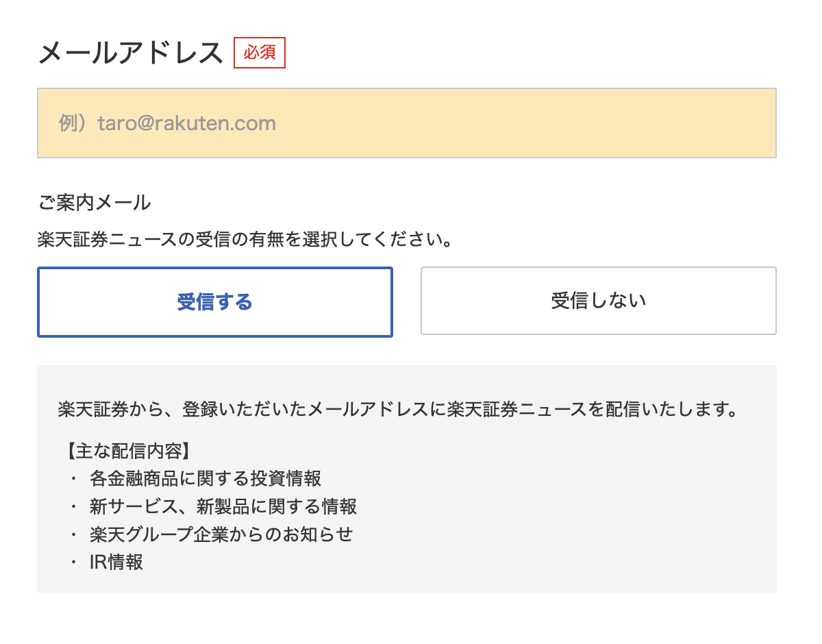Decline the newsletter via 受信しない
The width and height of the screenshot is (822, 644).
[x=598, y=301]
